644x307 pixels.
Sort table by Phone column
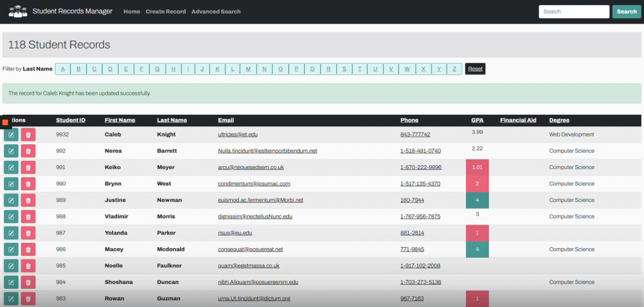point(410,120)
